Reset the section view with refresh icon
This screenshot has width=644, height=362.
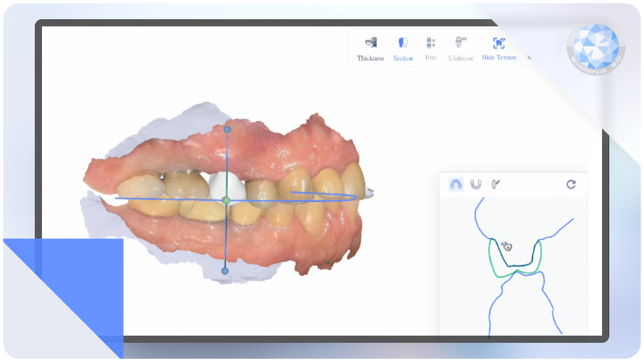(571, 185)
